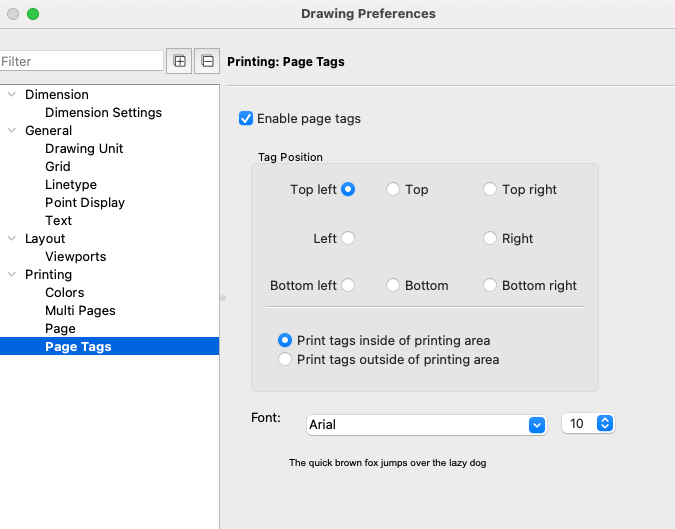Click the Filter search field
The image size is (675, 529).
coord(80,61)
